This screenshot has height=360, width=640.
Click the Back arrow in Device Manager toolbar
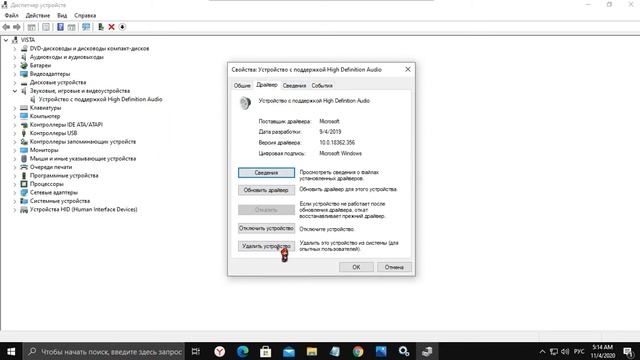6,27
